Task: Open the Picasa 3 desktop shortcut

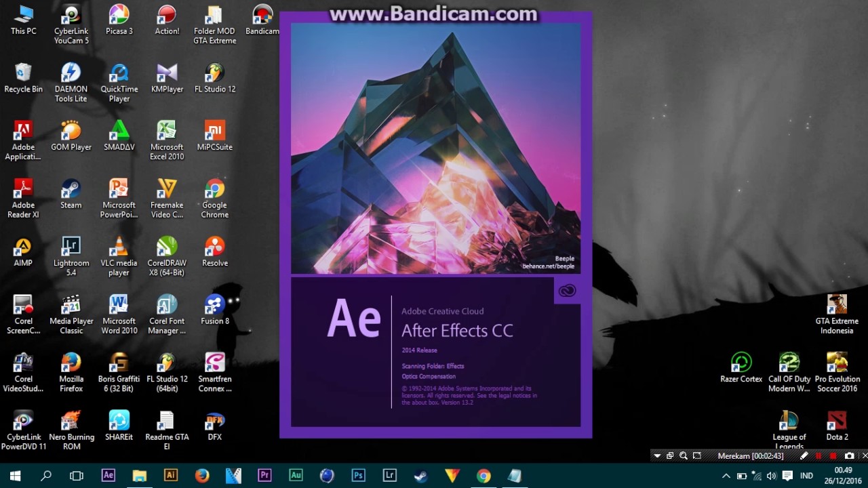Action: (119, 20)
